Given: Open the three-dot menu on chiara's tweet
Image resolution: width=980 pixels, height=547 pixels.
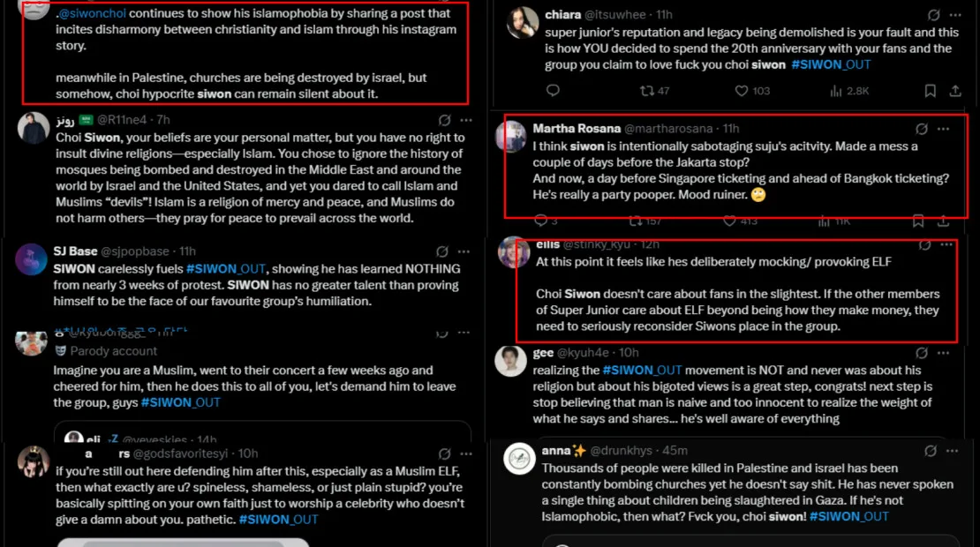Looking at the screenshot, I should 954,15.
